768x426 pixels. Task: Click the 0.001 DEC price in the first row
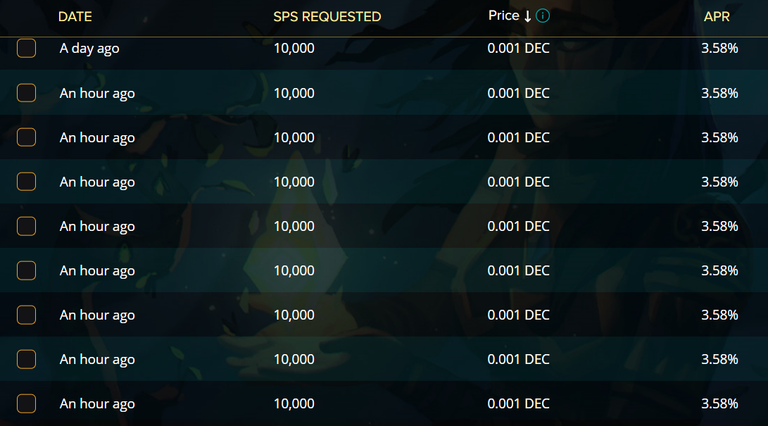[518, 48]
